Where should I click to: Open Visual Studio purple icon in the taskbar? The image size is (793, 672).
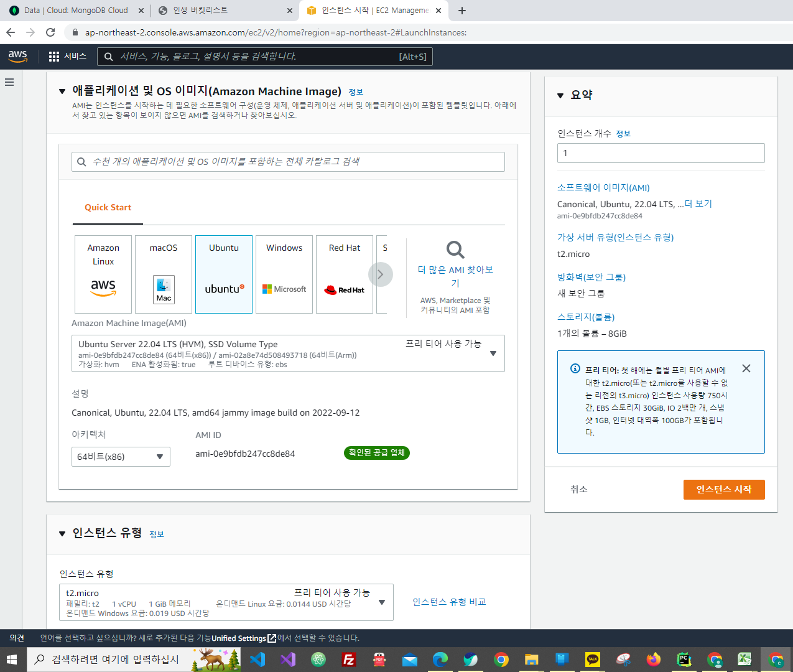click(x=287, y=660)
